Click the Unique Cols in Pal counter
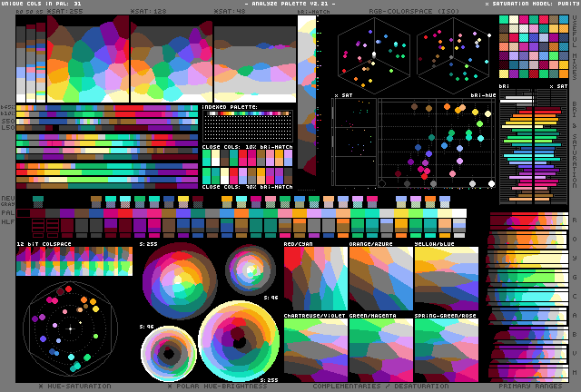This screenshot has height=392, width=581. pyautogui.click(x=43, y=5)
